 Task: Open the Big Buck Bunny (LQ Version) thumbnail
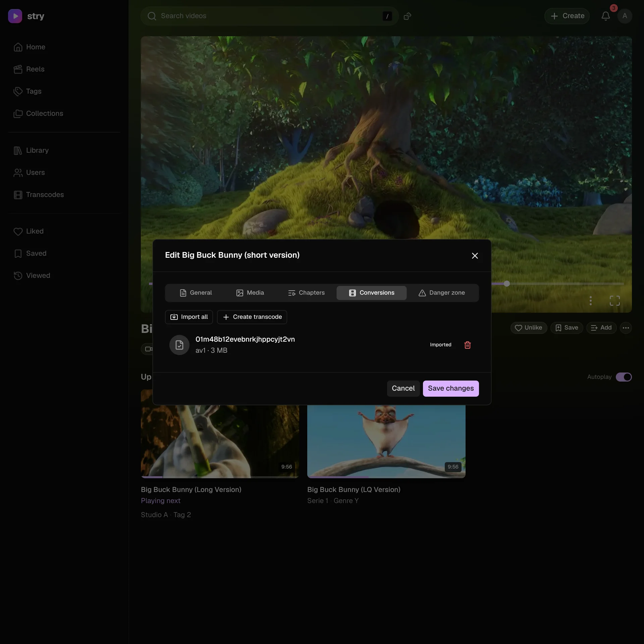[x=386, y=441]
